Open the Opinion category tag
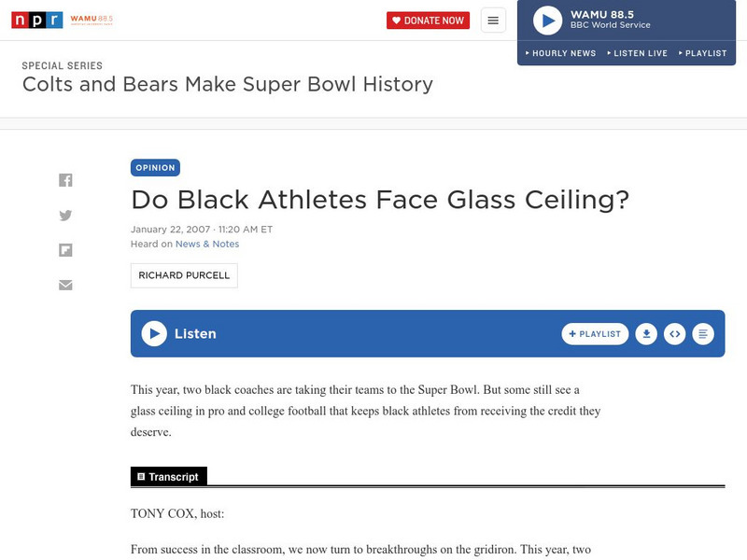747x560 pixels. point(155,168)
